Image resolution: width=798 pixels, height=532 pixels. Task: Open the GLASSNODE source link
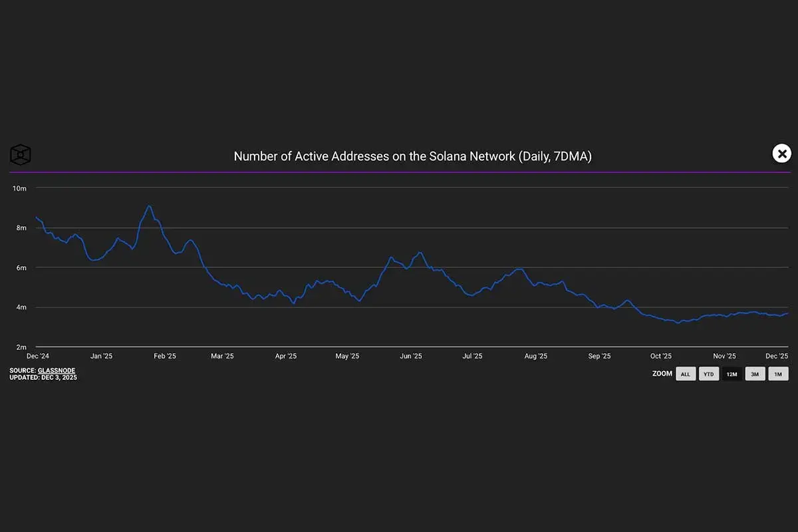coord(57,370)
